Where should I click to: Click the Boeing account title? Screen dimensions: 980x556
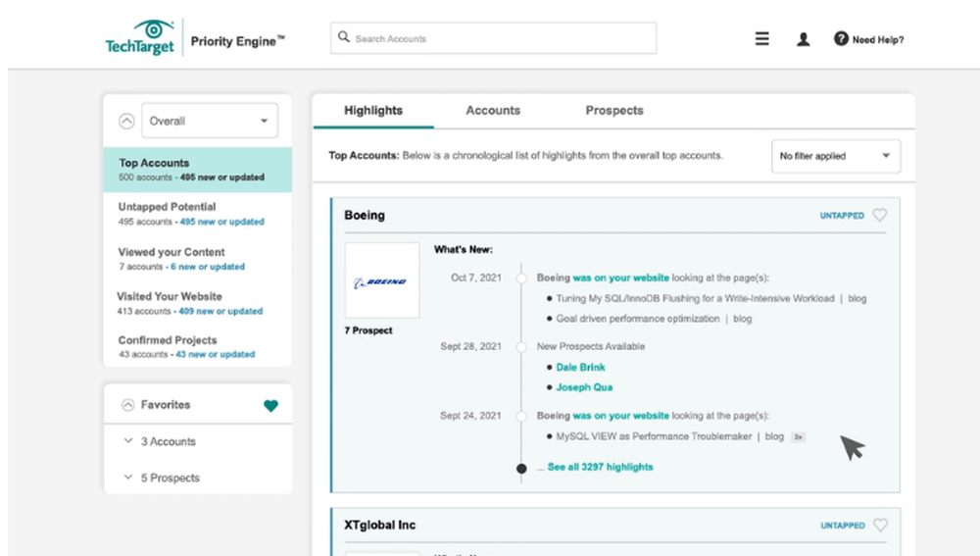[365, 215]
